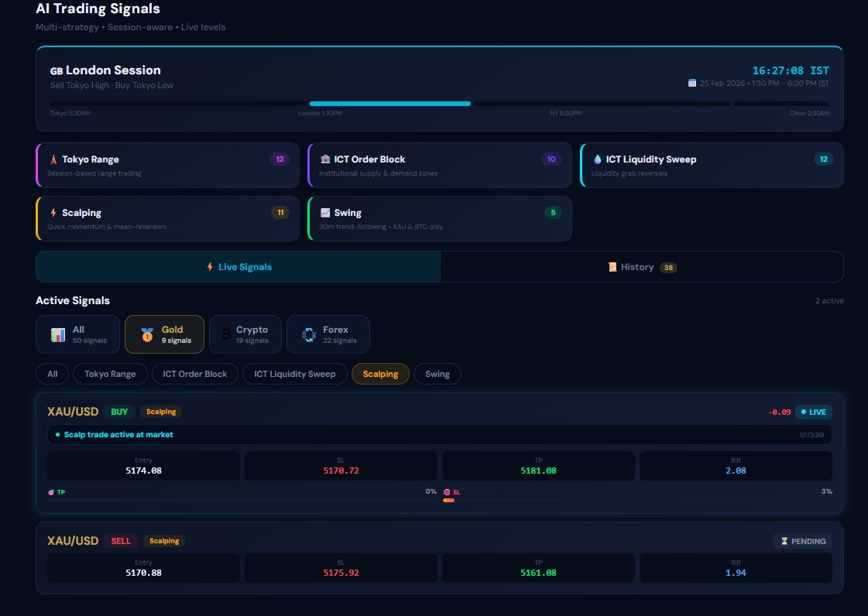Select the All strategy filter pill
Viewport: 868px width, 616px height.
53,374
